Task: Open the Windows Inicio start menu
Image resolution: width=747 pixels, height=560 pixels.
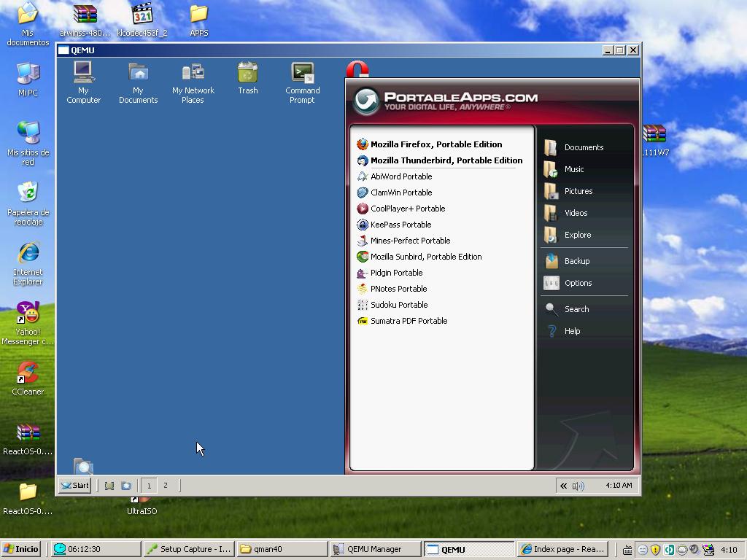Action: click(x=21, y=549)
